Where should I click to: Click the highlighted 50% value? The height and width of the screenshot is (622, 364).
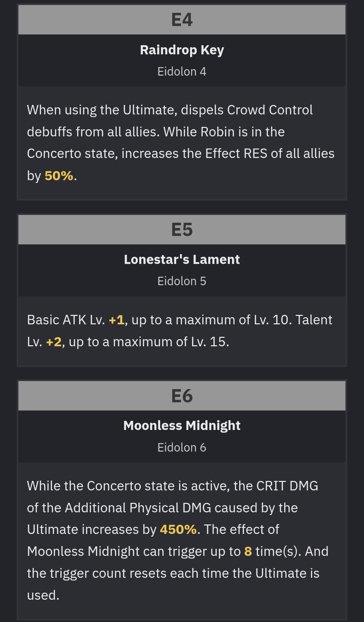[x=59, y=176]
